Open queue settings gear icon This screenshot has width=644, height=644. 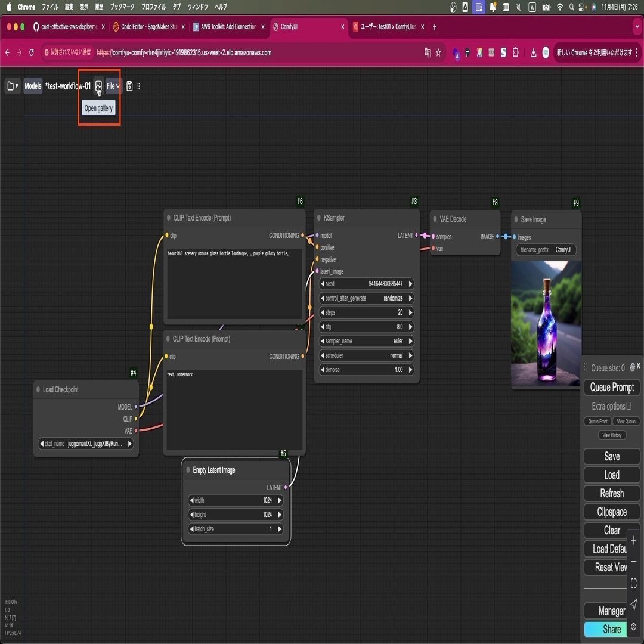[x=632, y=367]
